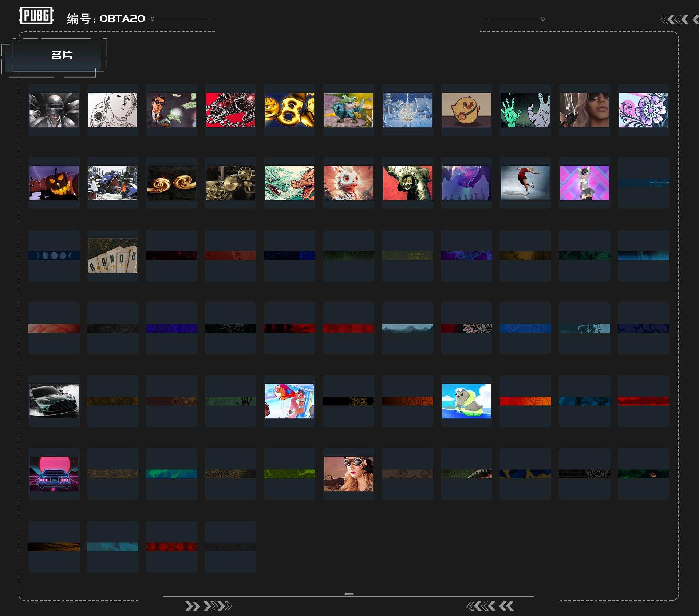Select the snow-covered cabins namecard
Viewport: 699px width, 616px height.
(112, 183)
